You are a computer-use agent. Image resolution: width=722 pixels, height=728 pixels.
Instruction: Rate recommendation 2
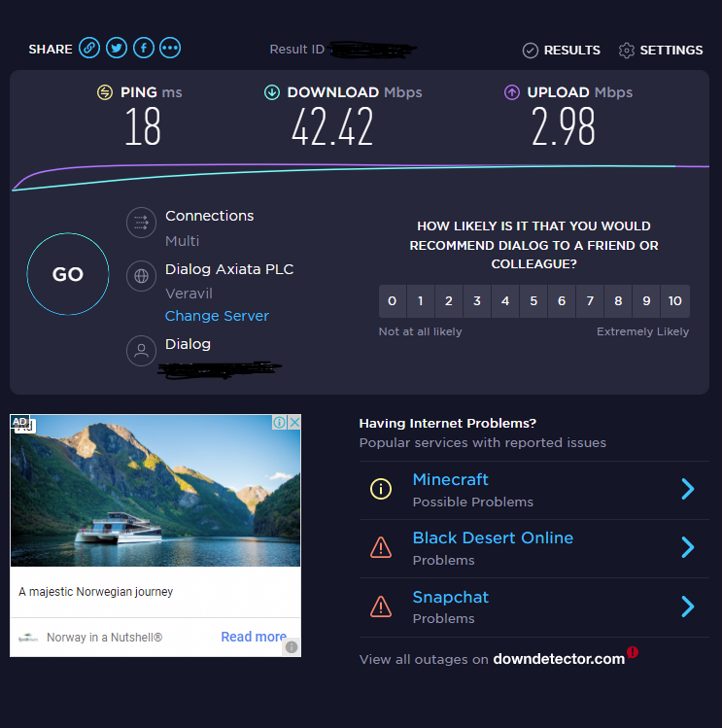449,301
